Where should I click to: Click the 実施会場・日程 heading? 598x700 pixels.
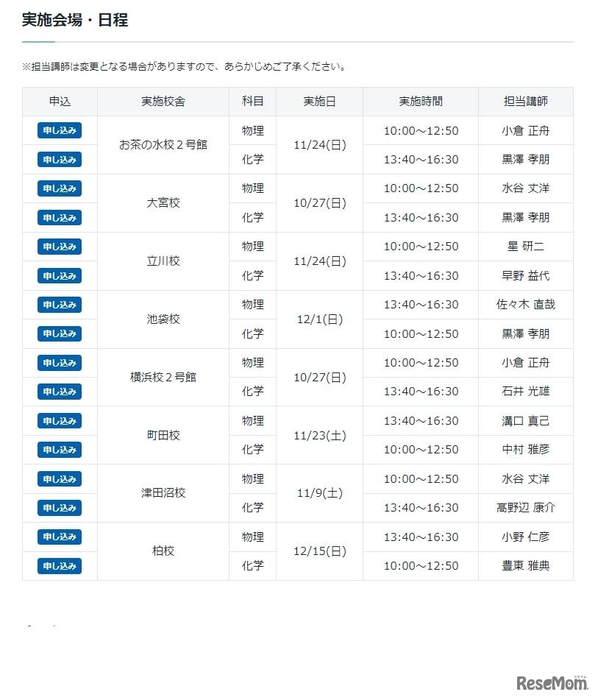(74, 21)
